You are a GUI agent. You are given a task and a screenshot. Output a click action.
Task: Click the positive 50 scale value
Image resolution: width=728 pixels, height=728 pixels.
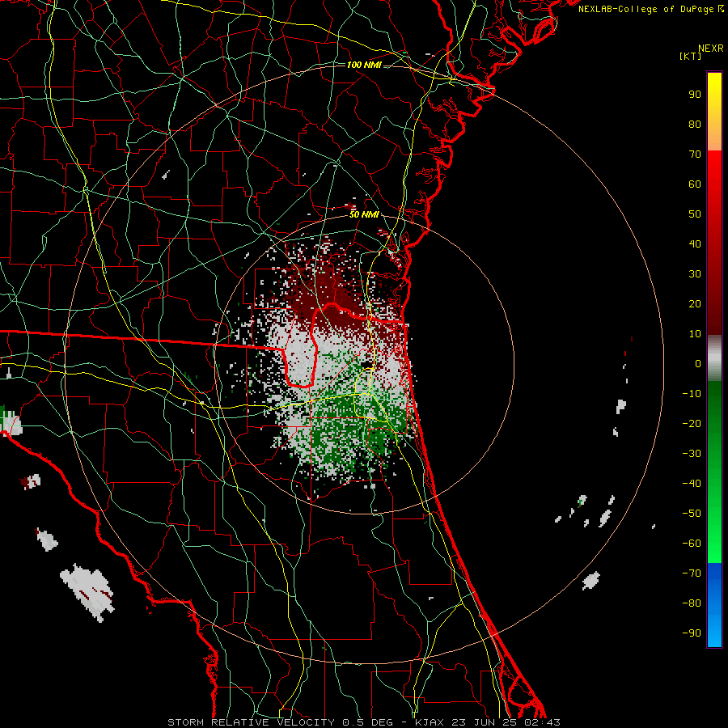point(695,214)
